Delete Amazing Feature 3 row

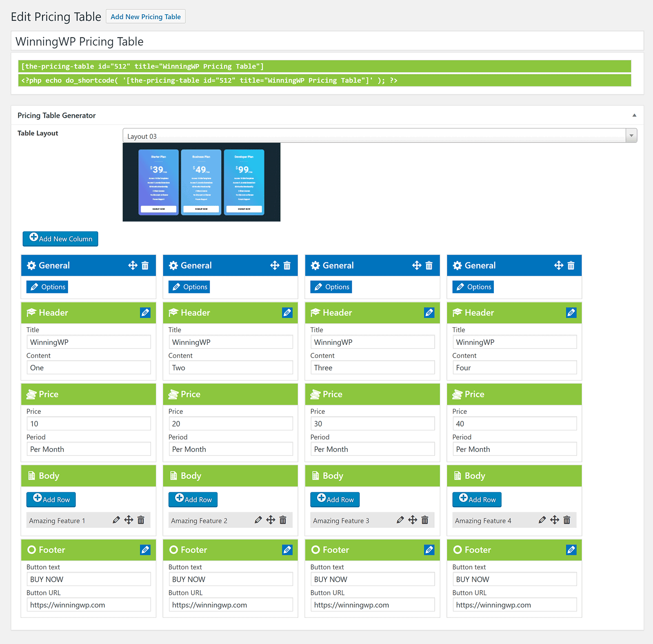pos(425,520)
